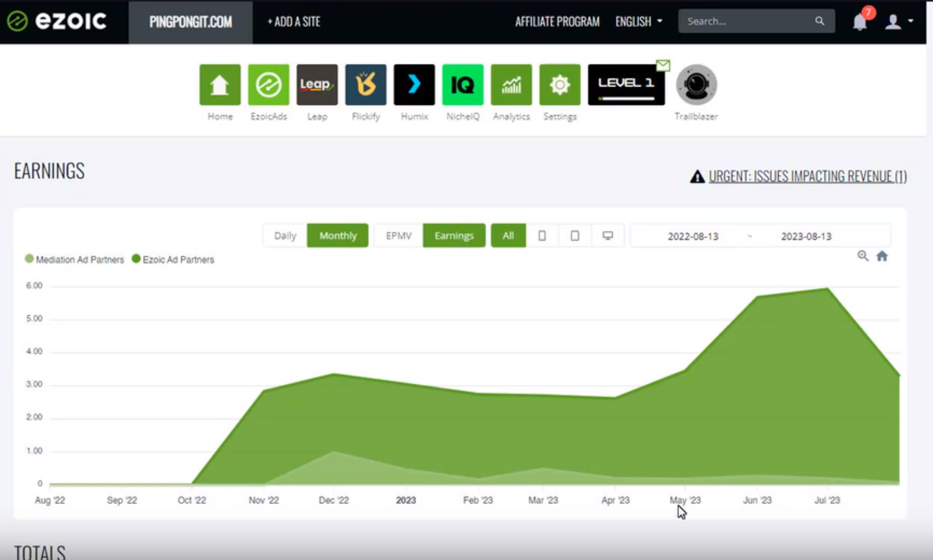Screen dimensions: 933x560
Task: Click the '2023' axis label
Action: (x=406, y=500)
